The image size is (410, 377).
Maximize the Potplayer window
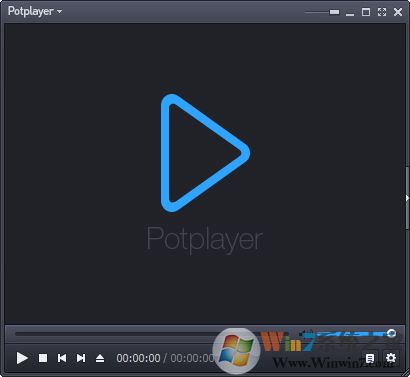coord(366,12)
